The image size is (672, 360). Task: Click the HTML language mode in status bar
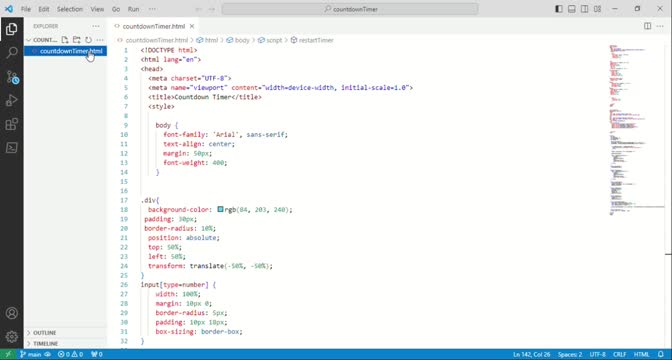(641, 354)
